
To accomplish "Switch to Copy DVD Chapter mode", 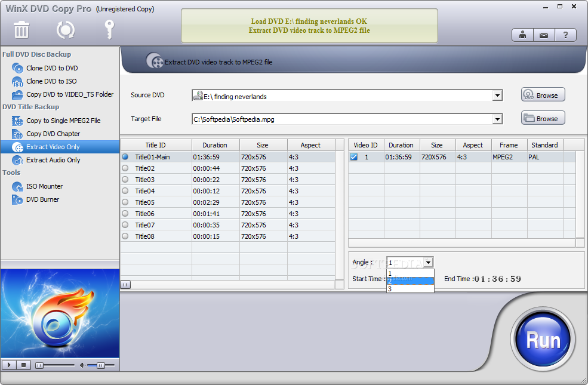I will (x=53, y=134).
